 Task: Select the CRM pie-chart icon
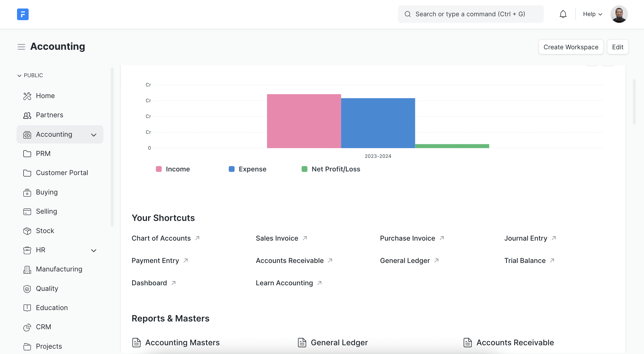click(27, 327)
